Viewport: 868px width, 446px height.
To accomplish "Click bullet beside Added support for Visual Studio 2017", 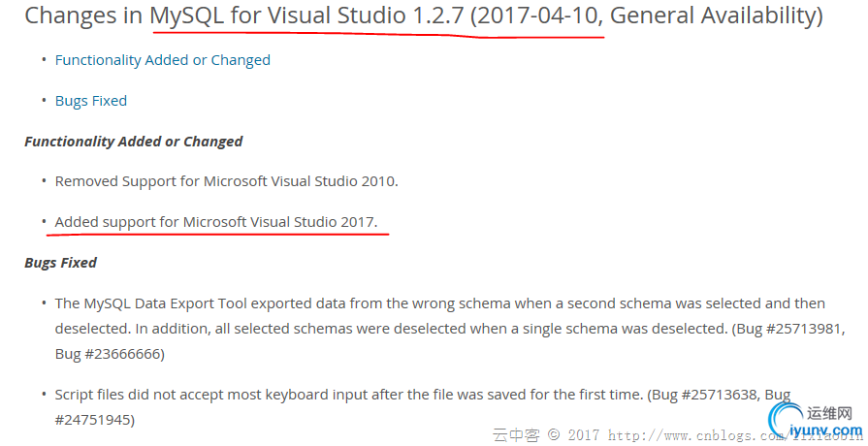I will click(x=43, y=222).
